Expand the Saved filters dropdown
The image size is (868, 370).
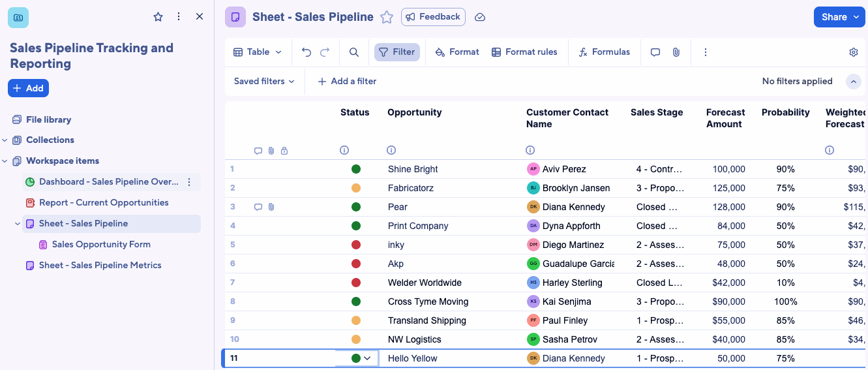[x=264, y=82]
